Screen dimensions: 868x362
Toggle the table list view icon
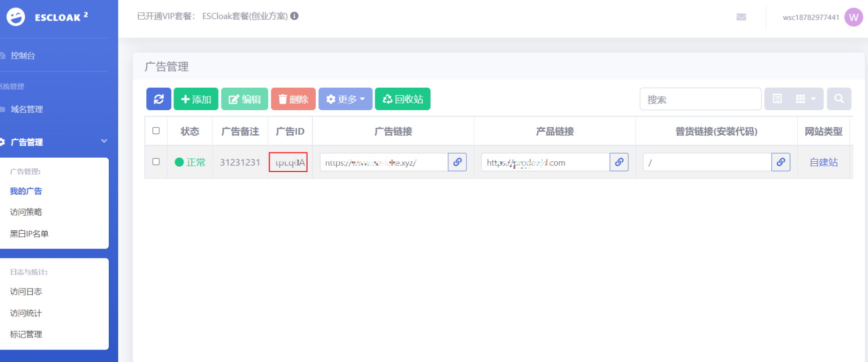click(x=777, y=99)
